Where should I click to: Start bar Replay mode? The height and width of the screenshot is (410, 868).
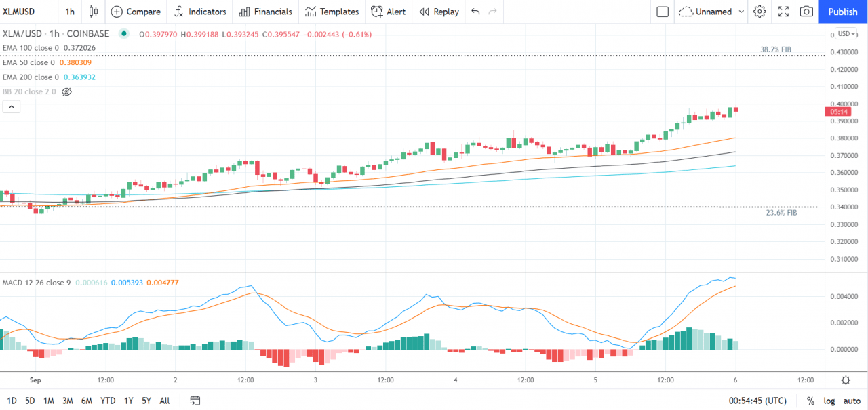click(438, 12)
